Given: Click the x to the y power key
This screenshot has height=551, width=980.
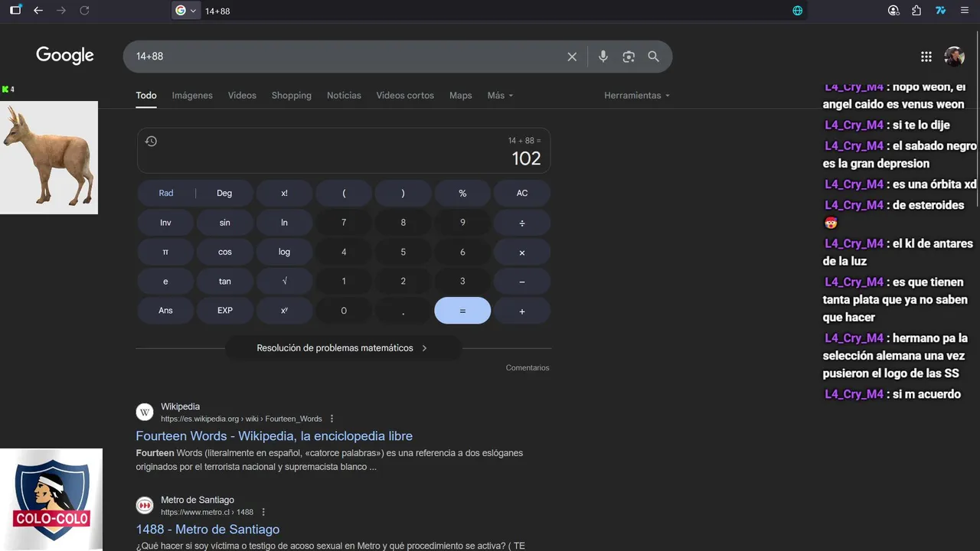Looking at the screenshot, I should pyautogui.click(x=284, y=311).
